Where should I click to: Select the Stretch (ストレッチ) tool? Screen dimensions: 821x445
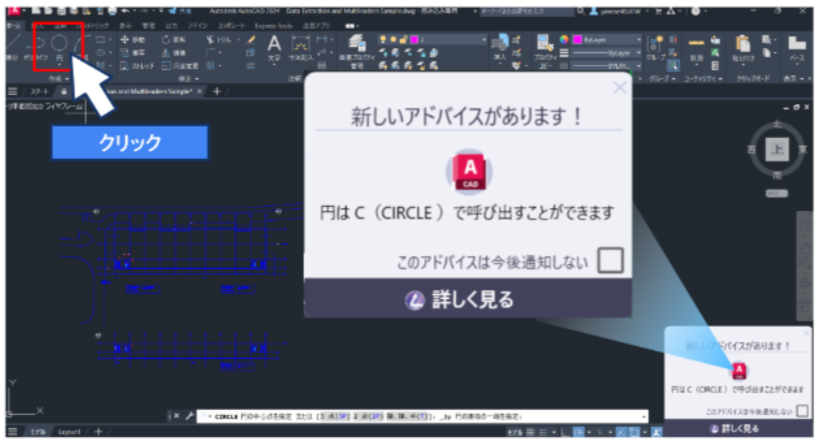click(x=137, y=66)
